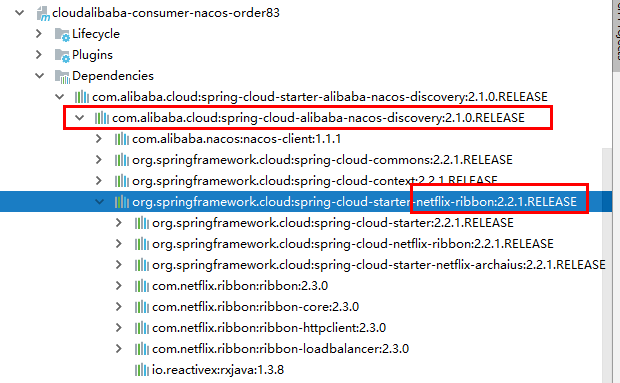620x383 pixels.
Task: Select spring-cloud-commons:2.2.1.RELEASE text
Action: pos(403,160)
